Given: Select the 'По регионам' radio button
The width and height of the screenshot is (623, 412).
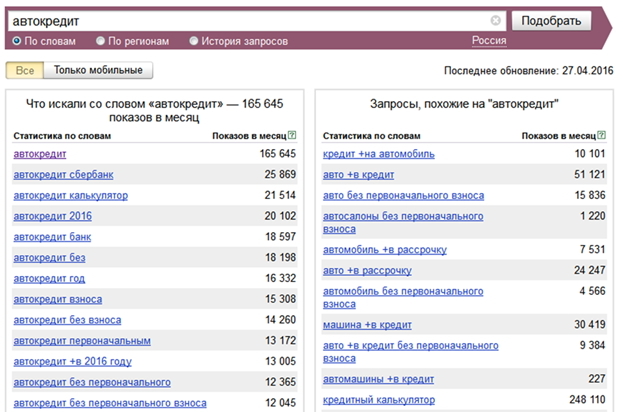Looking at the screenshot, I should click(100, 41).
